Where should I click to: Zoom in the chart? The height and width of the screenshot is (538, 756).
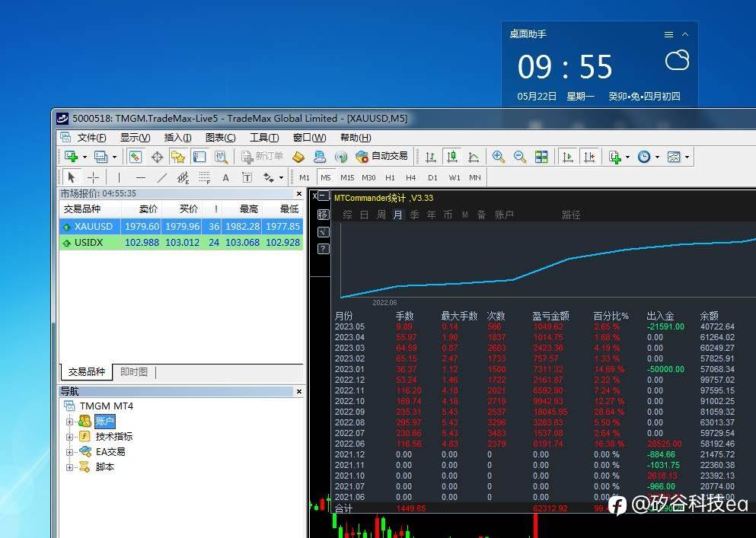tap(499, 157)
